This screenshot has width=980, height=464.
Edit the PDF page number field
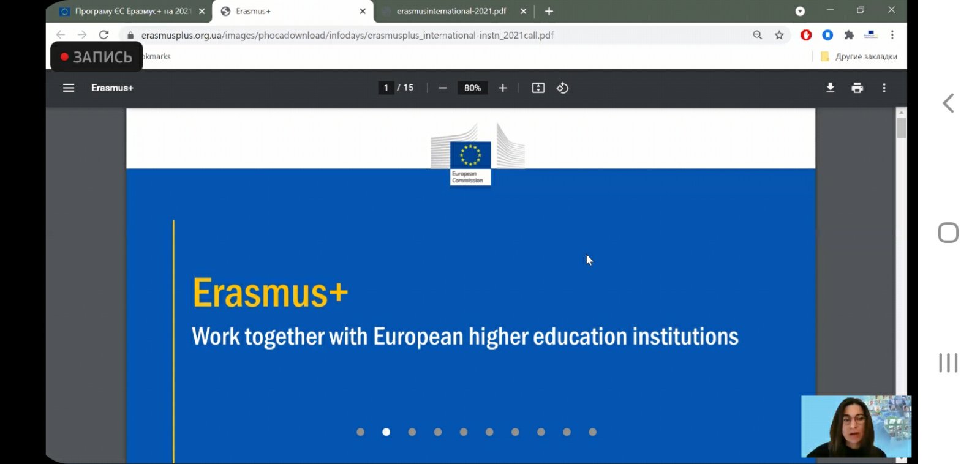(386, 88)
